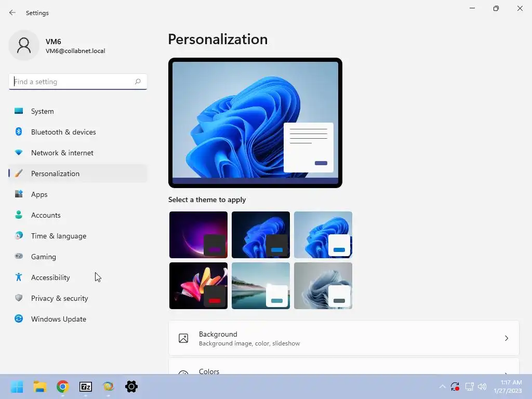Open Privacy & security settings

78,298
